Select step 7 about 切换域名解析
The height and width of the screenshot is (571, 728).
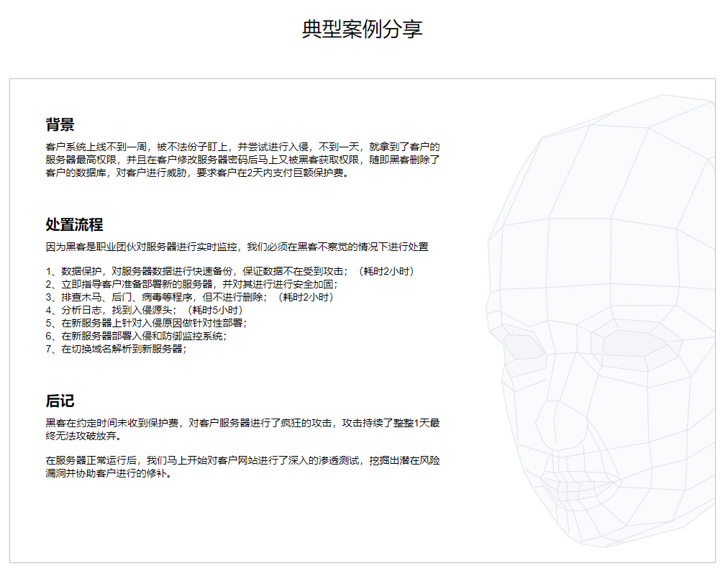click(116, 349)
